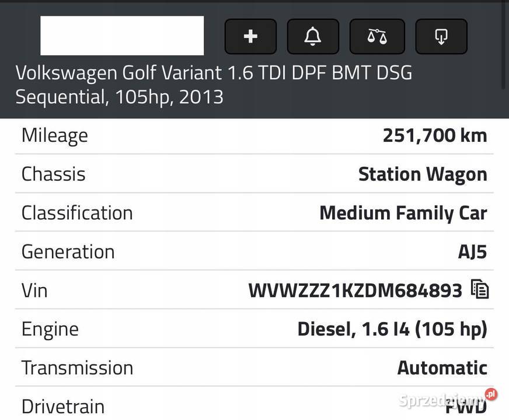Select the Generation AJ5 value
Image resolution: width=509 pixels, height=420 pixels.
click(472, 251)
